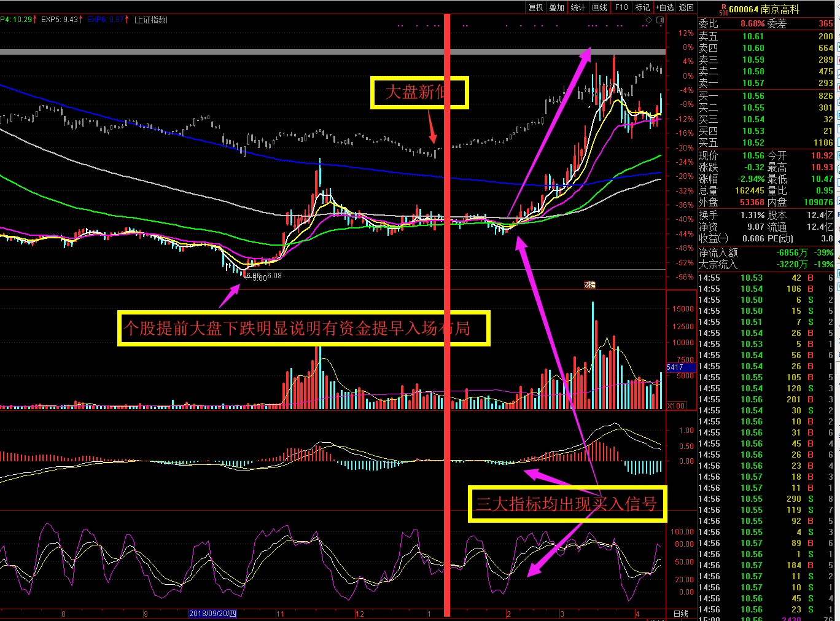Click the 总量 162445 field
Image resolution: width=840 pixels, height=621 pixels.
731,190
